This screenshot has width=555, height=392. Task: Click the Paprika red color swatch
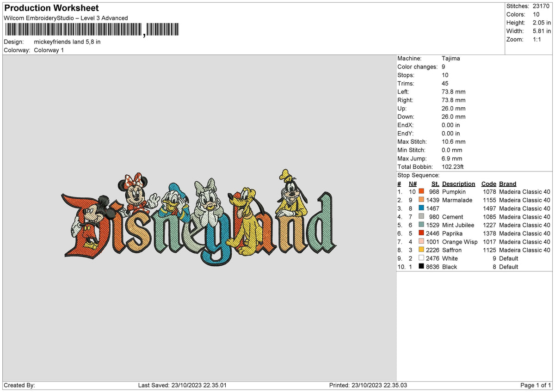coord(421,233)
